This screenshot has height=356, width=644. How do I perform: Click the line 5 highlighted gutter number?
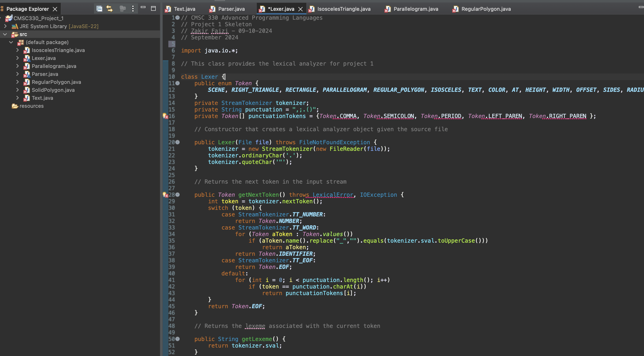coord(172,44)
